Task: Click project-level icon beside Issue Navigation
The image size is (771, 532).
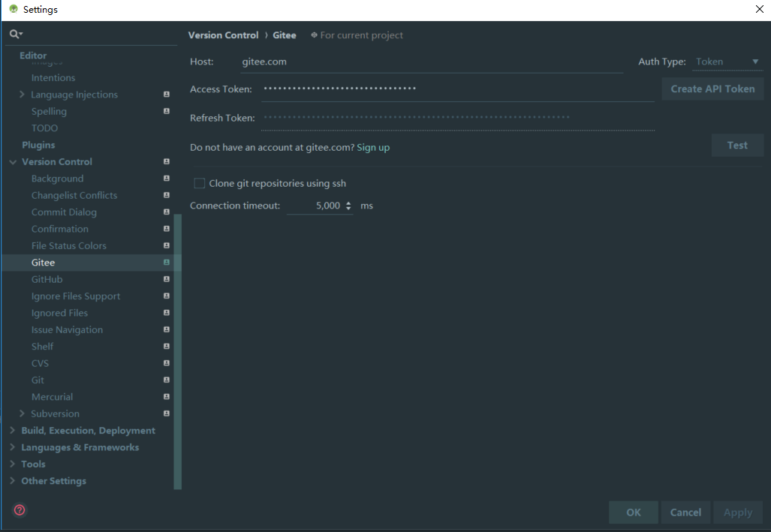Action: tap(167, 329)
